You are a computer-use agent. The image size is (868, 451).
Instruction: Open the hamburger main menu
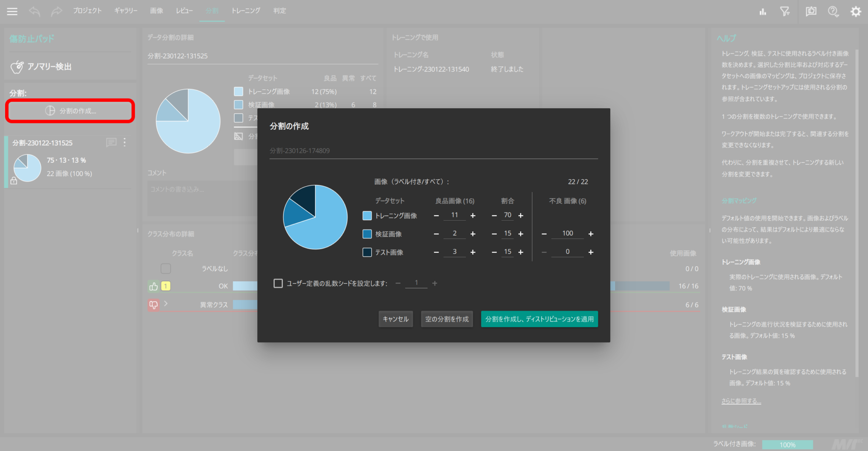click(x=12, y=11)
